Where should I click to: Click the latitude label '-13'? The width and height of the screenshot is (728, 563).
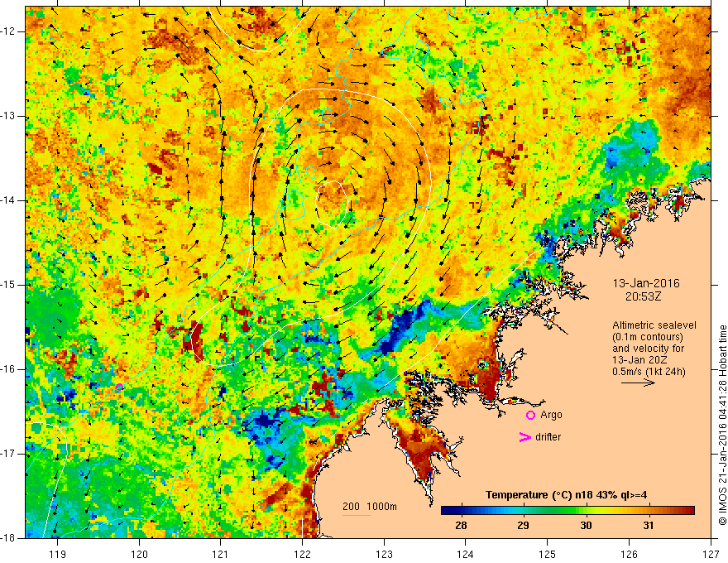(10, 116)
